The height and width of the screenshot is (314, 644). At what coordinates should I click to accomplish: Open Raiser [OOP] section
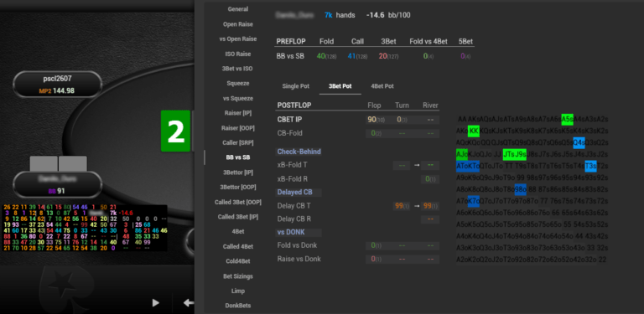tap(238, 128)
